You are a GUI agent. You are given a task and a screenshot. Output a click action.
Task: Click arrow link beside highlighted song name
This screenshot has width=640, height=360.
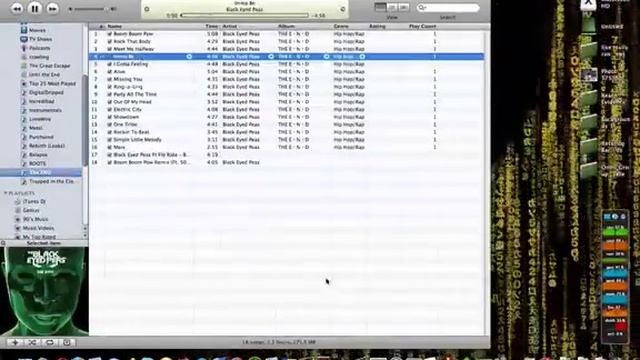pos(189,57)
